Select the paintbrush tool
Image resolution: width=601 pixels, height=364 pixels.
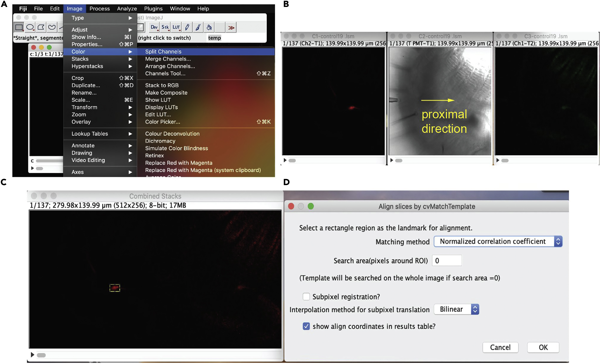click(198, 27)
